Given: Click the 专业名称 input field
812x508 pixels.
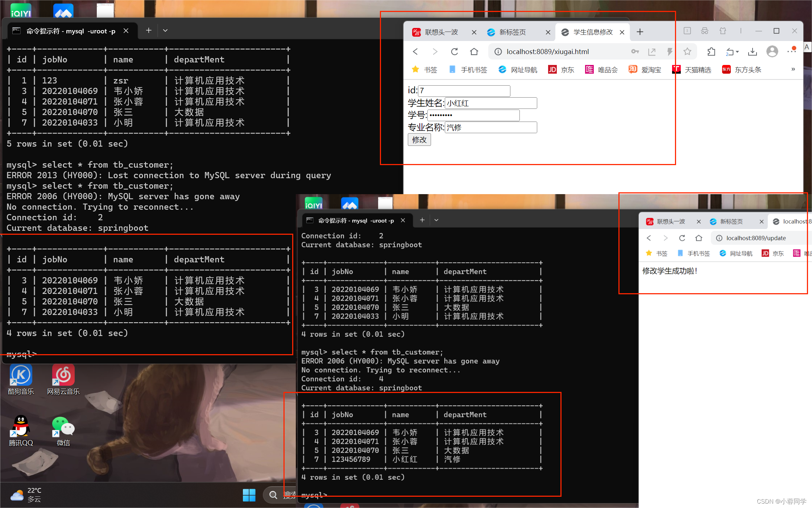Looking at the screenshot, I should pos(491,127).
